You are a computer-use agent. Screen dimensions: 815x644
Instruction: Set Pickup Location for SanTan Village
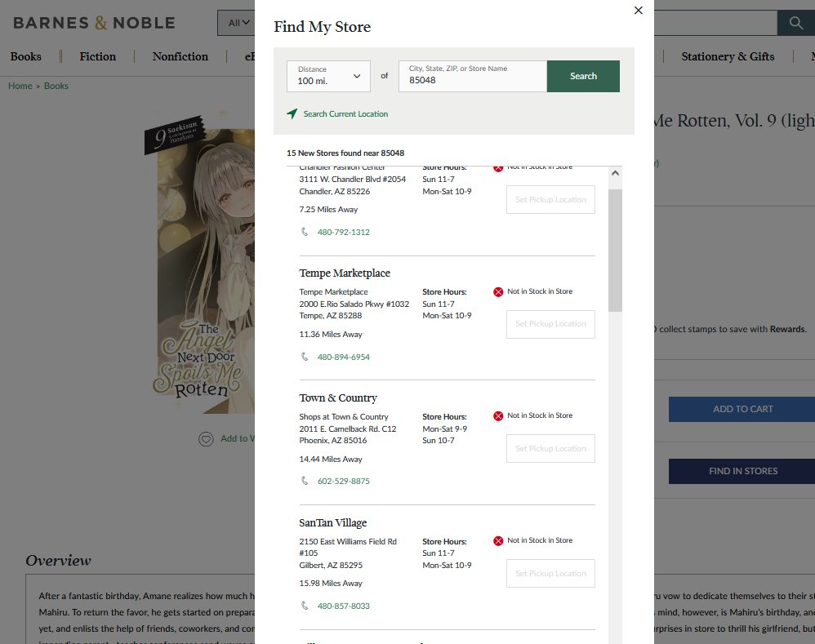tap(550, 573)
